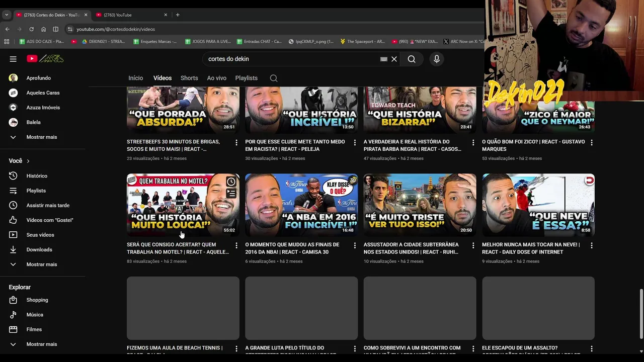Open options menu for Peleja racista video
This screenshot has width=644, height=362.
click(355, 143)
